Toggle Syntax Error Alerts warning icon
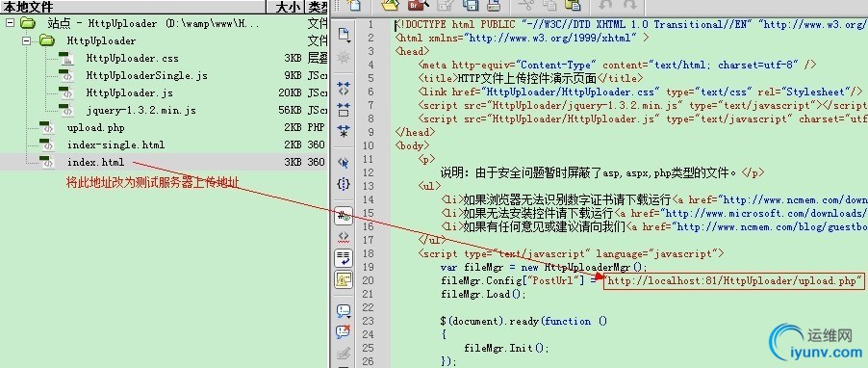 coord(344,280)
